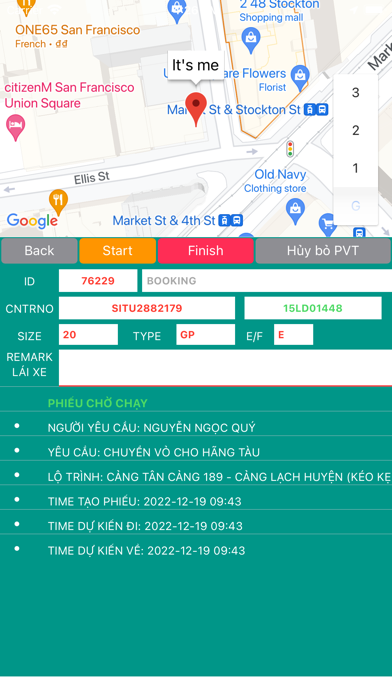Screen dimensions: 392x696
Task: Select floor 3 in level picker
Action: [x=356, y=93]
